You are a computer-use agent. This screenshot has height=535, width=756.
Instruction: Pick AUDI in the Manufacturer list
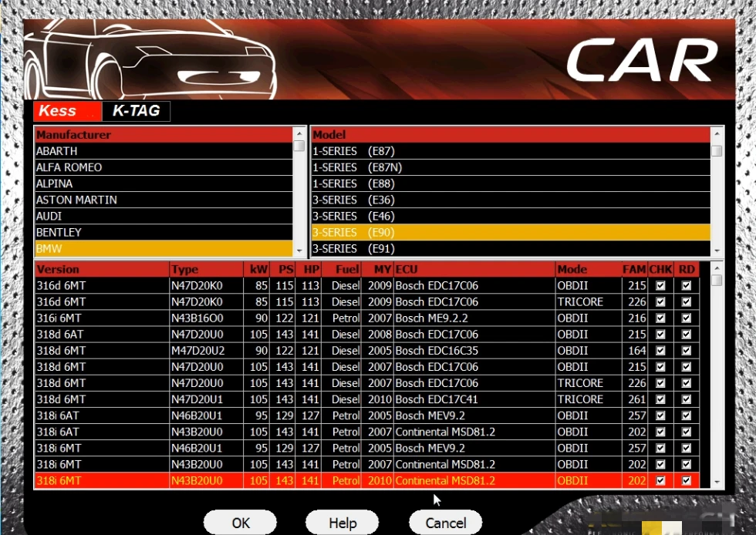(164, 216)
